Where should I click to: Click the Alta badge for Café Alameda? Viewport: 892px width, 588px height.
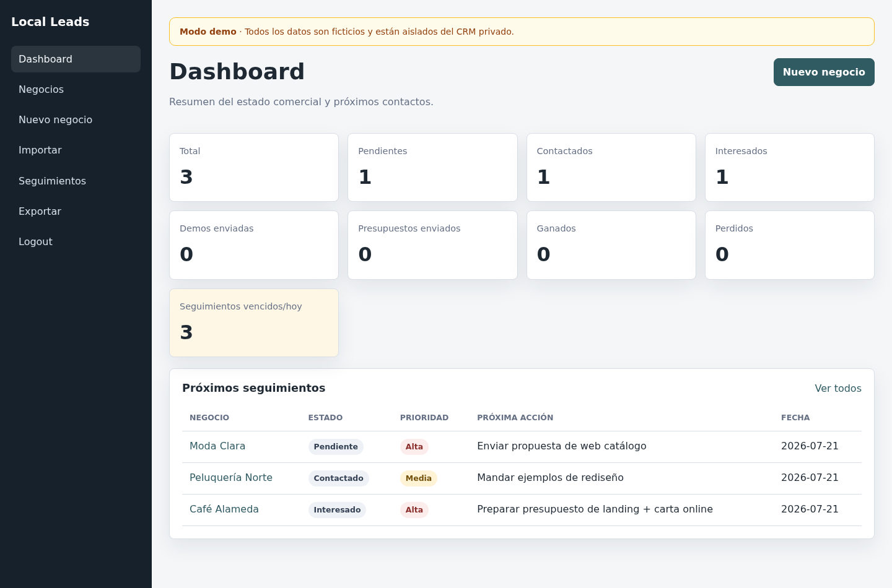(x=414, y=510)
